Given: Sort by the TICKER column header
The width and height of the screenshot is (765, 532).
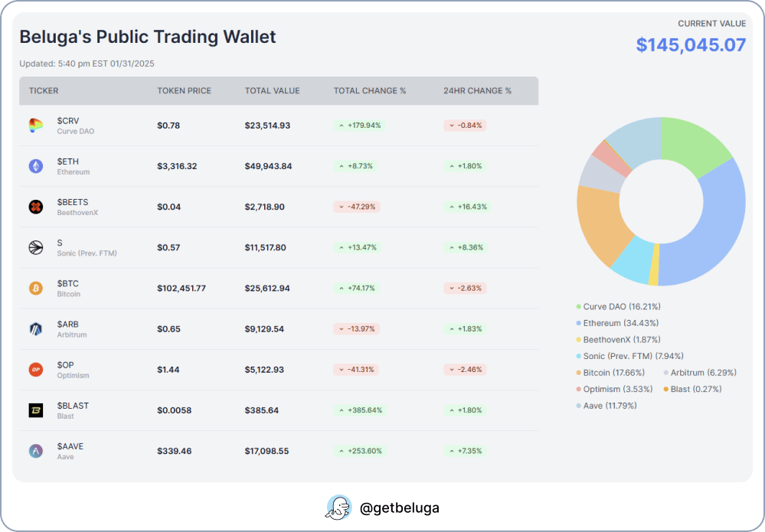Looking at the screenshot, I should click(44, 90).
